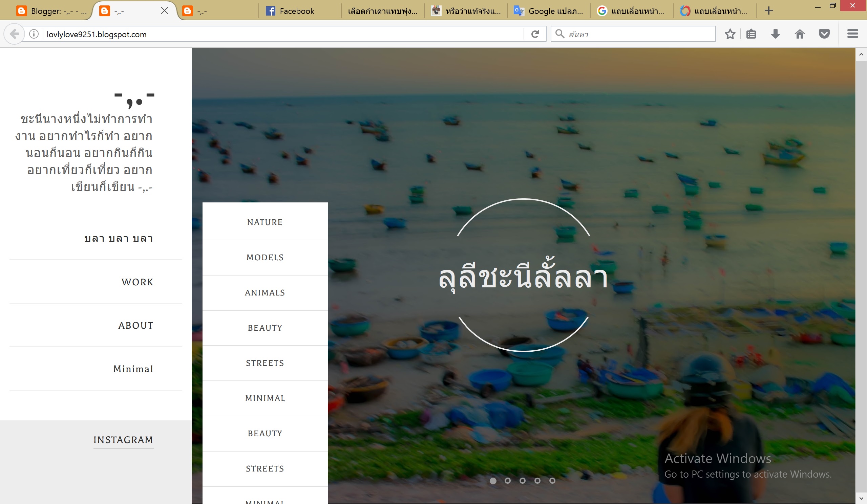Select the first STREETS menu item
This screenshot has height=504, width=867.
[x=265, y=363]
